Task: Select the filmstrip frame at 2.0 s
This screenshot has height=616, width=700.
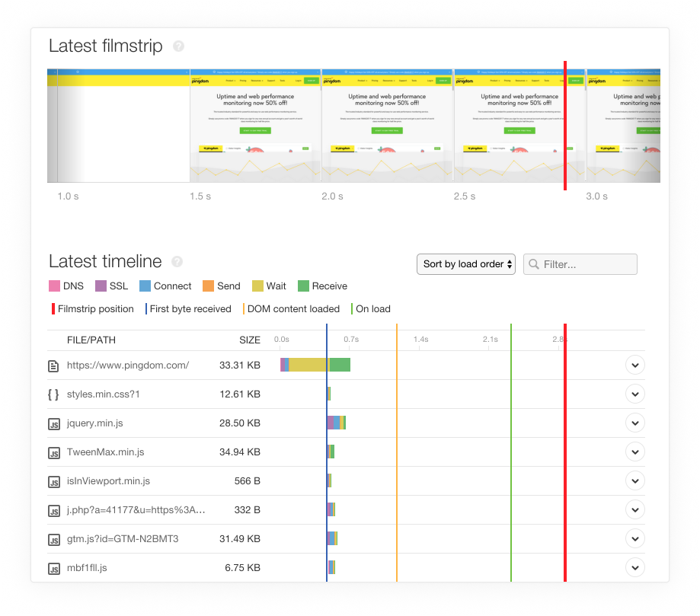Action: tap(387, 126)
